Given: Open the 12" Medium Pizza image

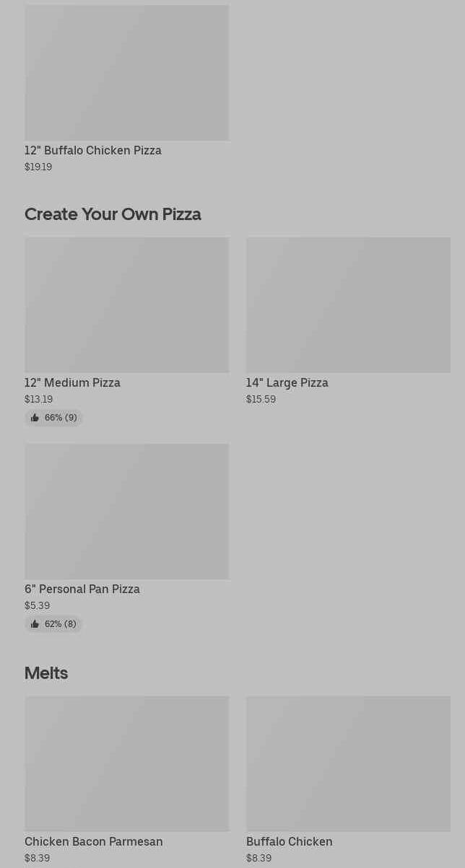Looking at the screenshot, I should pyautogui.click(x=126, y=305).
